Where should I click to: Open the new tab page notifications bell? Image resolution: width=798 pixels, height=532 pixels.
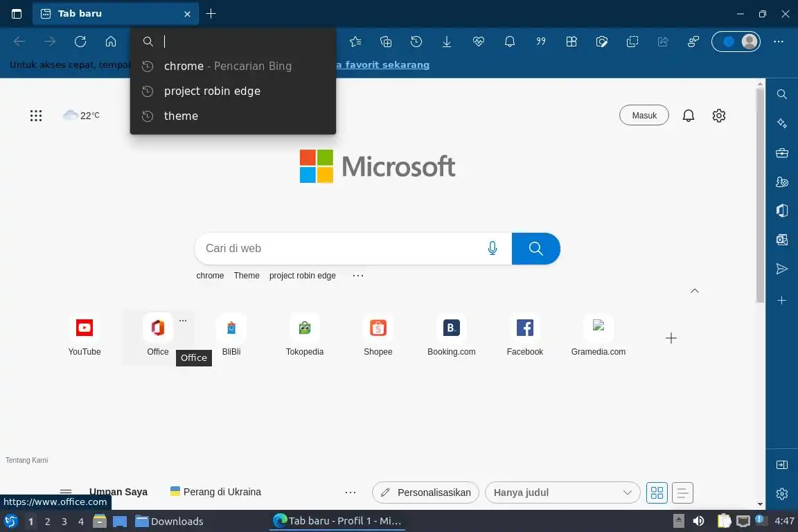[x=688, y=116]
